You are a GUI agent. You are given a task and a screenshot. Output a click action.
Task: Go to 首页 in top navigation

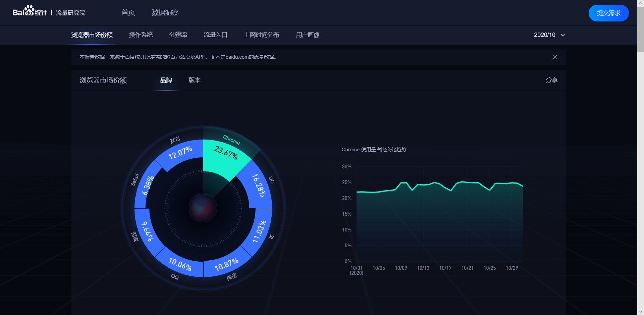tap(128, 13)
